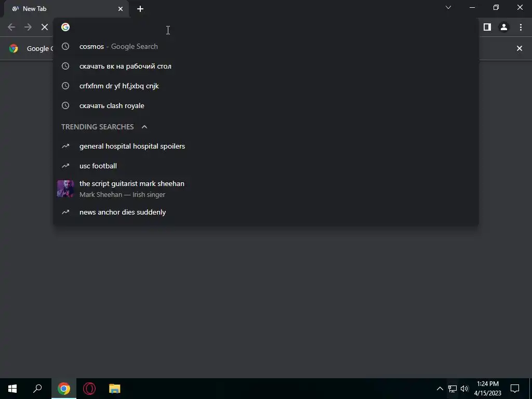The height and width of the screenshot is (399, 532).
Task: Dismiss the Google Chrome infobar
Action: 520,48
